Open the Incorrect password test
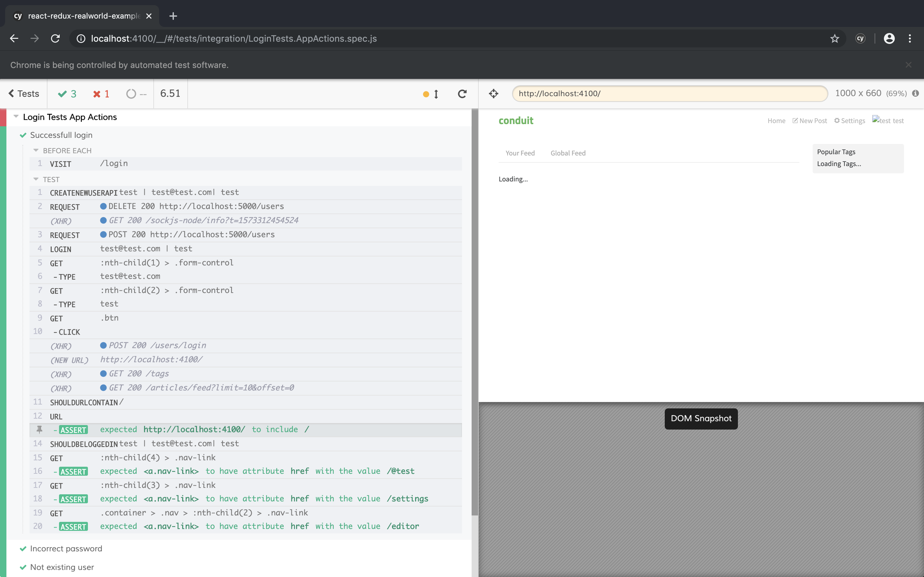 [x=66, y=548]
